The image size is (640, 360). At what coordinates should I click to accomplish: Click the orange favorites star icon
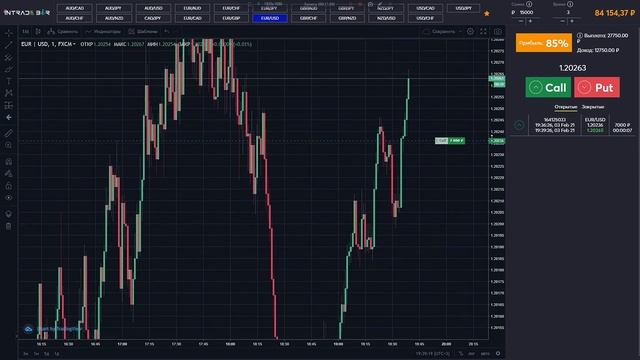coord(487,13)
